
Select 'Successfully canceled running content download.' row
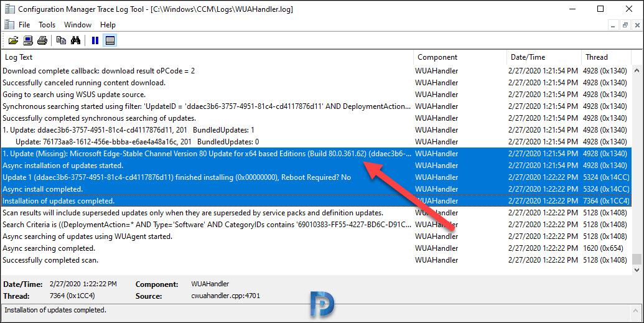click(x=316, y=83)
